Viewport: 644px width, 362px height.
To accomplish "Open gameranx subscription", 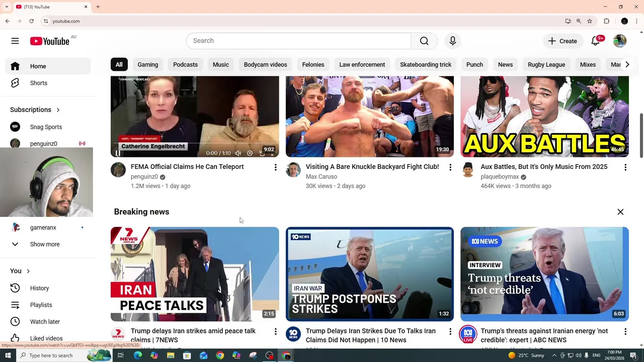I will (x=48, y=228).
